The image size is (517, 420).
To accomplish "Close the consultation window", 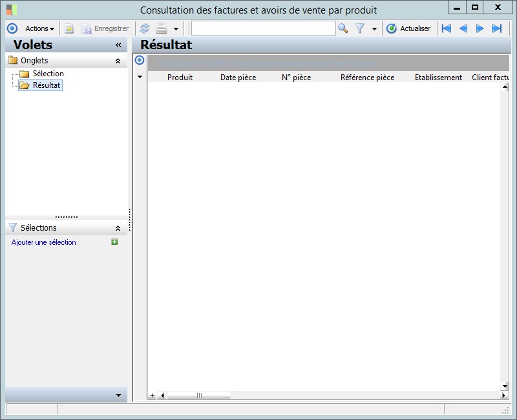I will point(498,8).
